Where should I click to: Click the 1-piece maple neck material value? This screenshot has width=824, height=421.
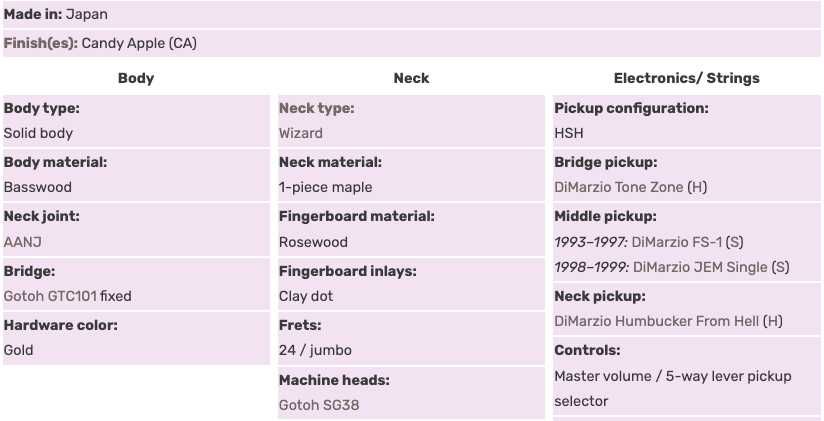pos(325,187)
